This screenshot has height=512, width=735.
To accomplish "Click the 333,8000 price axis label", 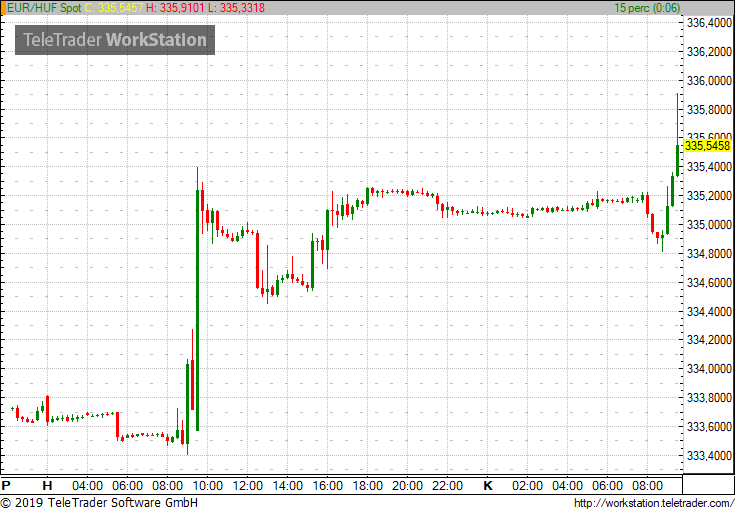I will coord(708,398).
